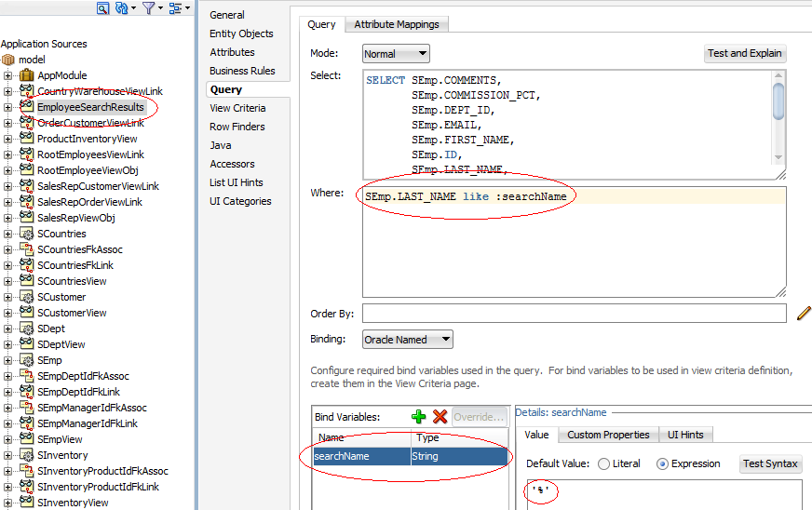Click the Test and Explain button
The image size is (812, 510).
pos(745,53)
